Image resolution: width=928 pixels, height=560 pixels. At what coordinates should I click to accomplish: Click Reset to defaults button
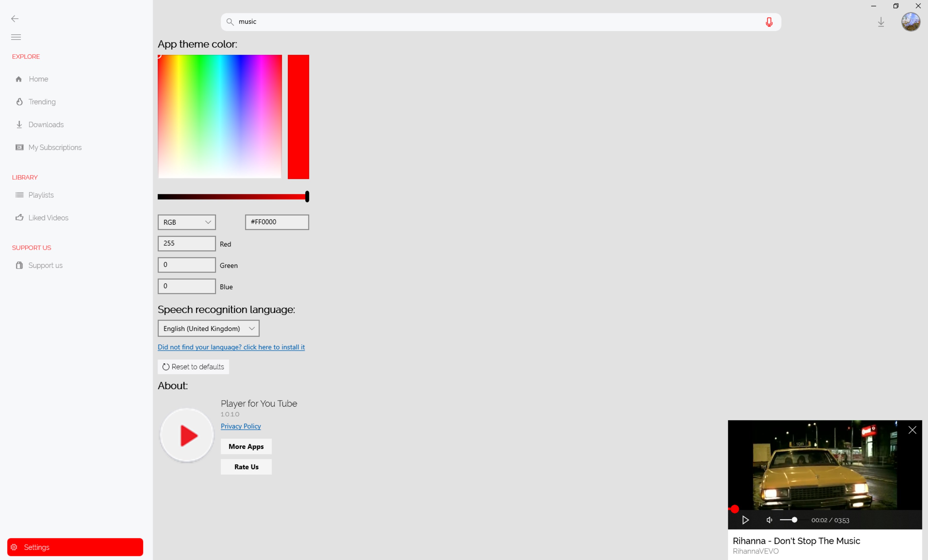pos(193,367)
